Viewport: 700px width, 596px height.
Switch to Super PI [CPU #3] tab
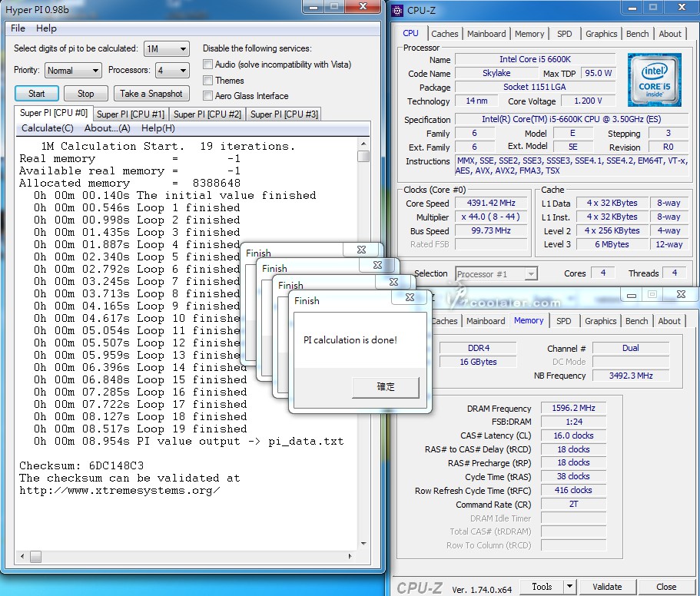click(284, 114)
